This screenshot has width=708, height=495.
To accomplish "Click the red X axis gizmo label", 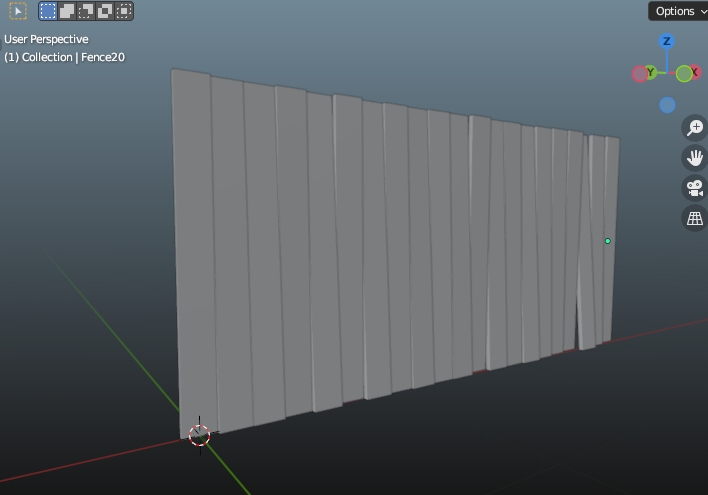I will pos(695,72).
